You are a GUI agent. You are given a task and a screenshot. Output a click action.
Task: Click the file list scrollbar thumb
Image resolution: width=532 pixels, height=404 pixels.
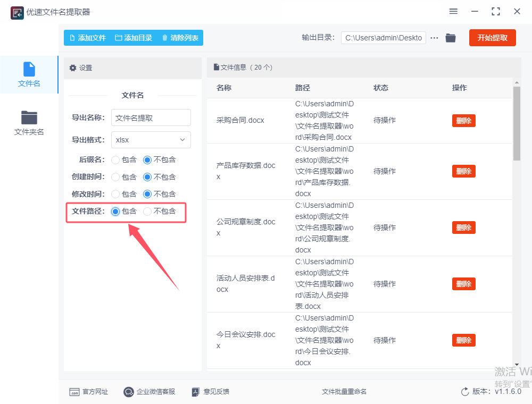[517, 123]
